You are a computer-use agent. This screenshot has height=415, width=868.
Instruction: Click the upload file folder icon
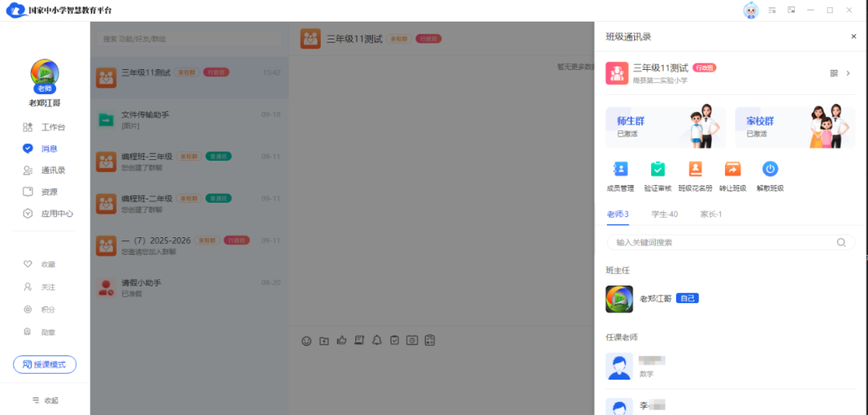click(324, 341)
